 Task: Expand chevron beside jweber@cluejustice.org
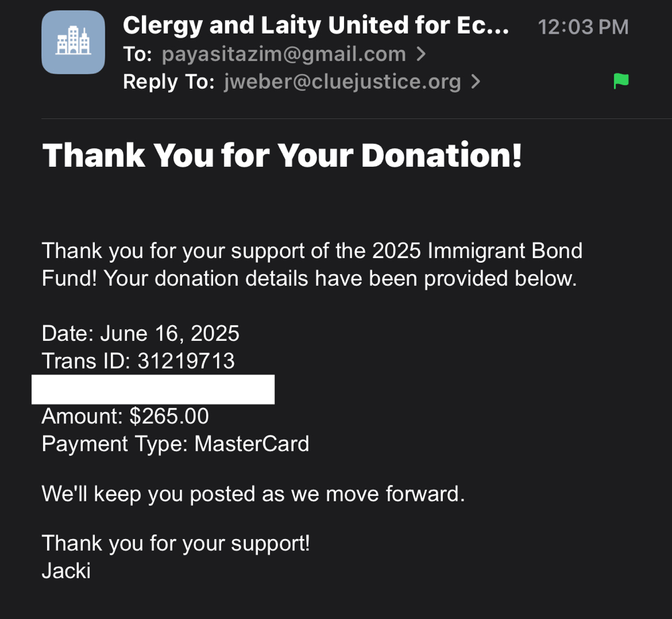tap(476, 82)
